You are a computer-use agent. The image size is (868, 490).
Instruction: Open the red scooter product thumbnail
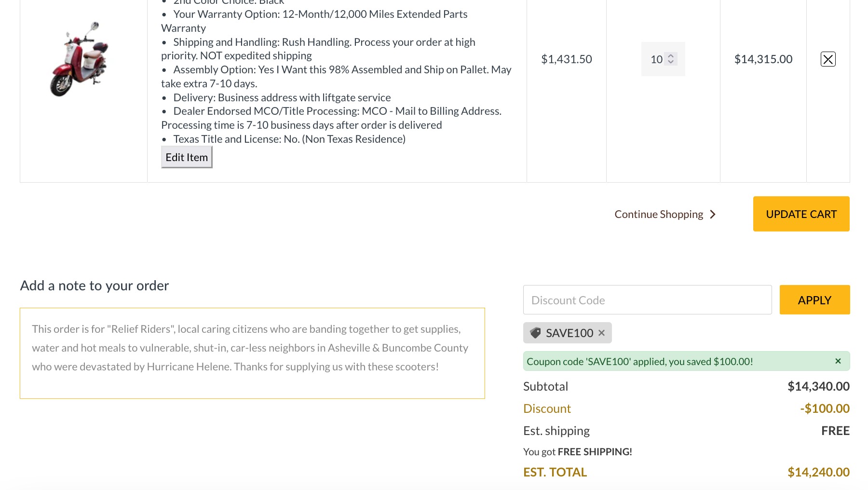[80, 59]
